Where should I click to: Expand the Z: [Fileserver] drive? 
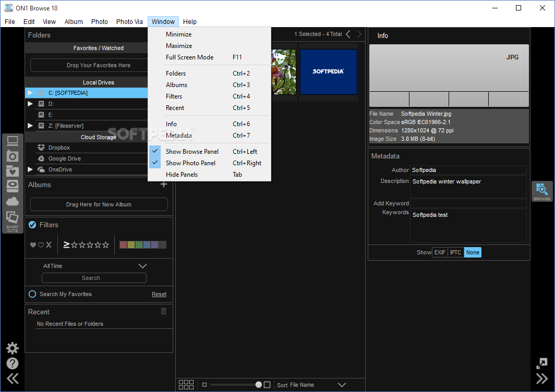coord(30,126)
